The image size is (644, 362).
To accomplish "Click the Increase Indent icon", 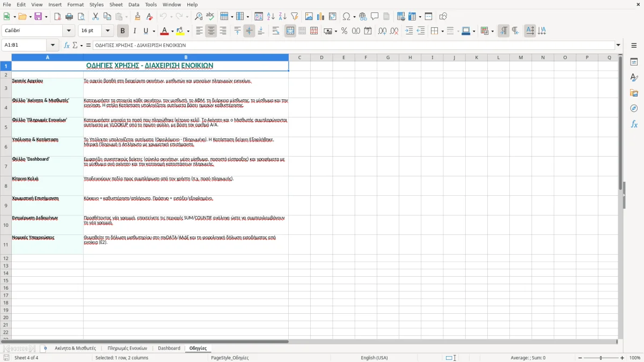I will [x=409, y=31].
